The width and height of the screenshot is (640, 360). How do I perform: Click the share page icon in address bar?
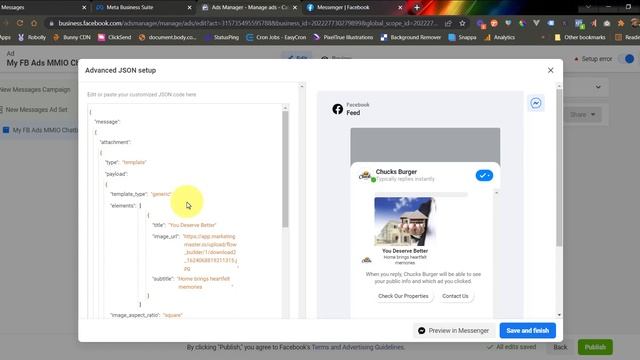click(x=448, y=23)
